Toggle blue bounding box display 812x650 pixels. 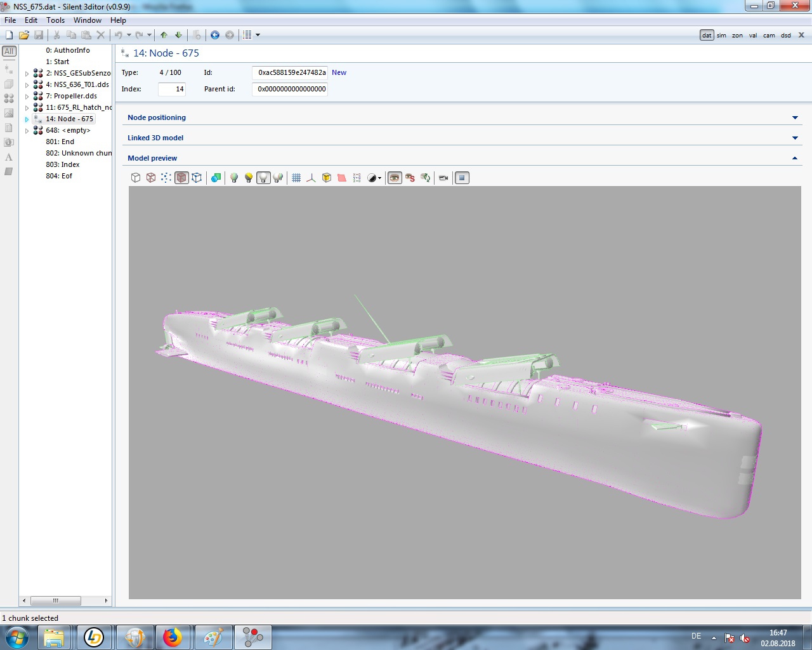coord(197,178)
